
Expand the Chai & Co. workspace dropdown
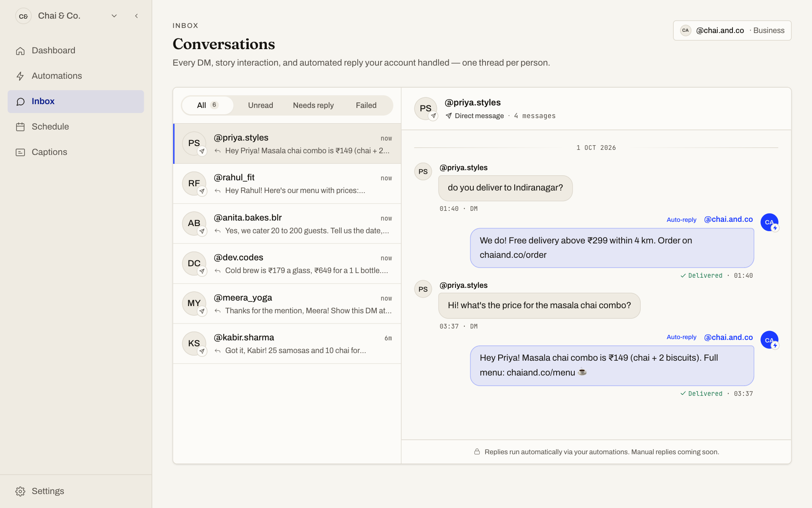[114, 16]
